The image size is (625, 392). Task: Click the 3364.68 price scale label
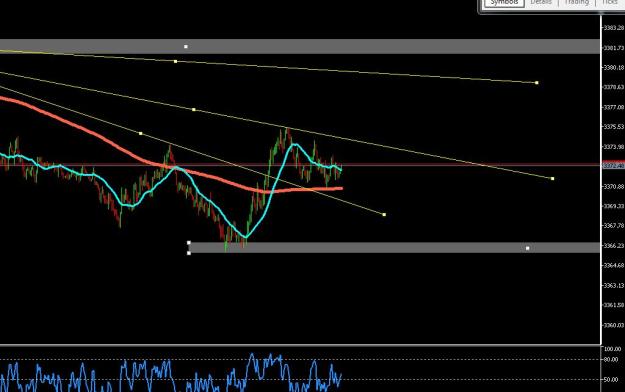pos(613,265)
